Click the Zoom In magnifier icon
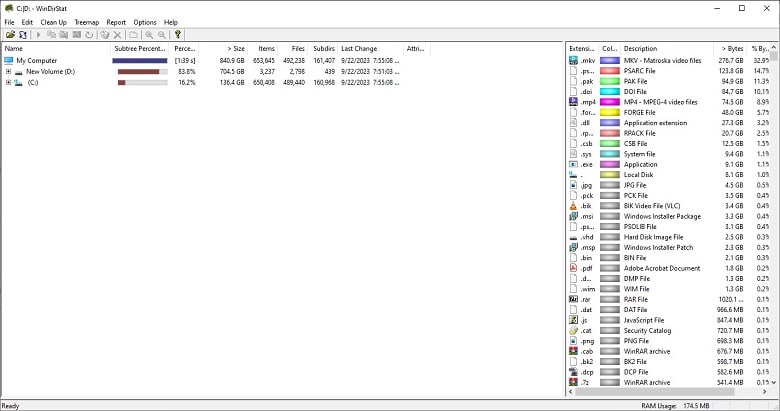 click(149, 34)
